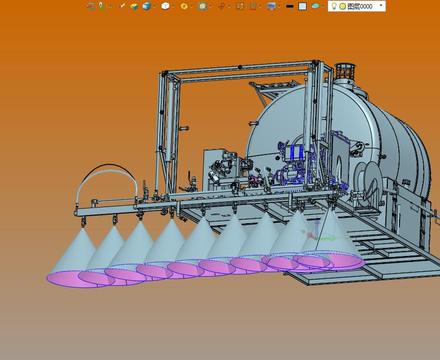Click the blue shaded cube display icon
The width and height of the screenshot is (440, 360).
pos(147,6)
